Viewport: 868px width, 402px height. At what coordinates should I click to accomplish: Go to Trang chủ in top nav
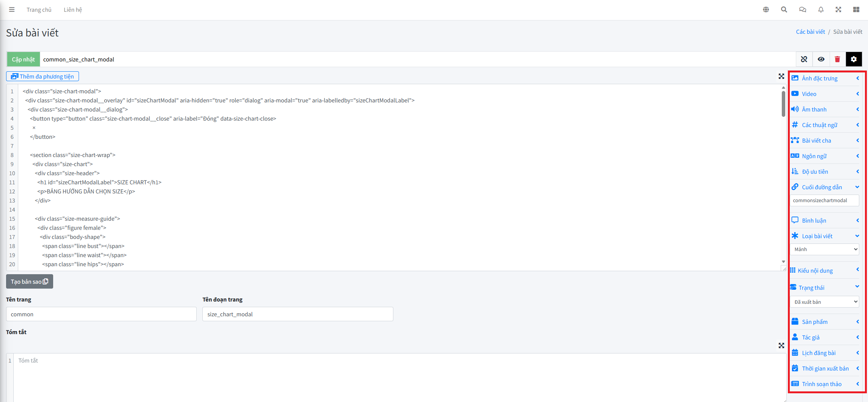point(39,9)
